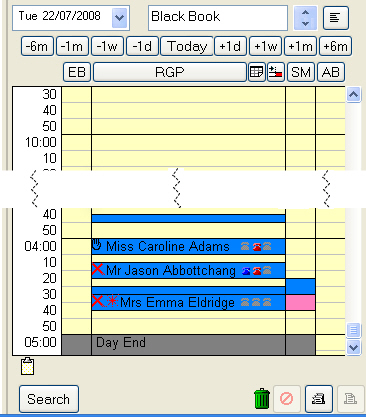Image resolution: width=366 pixels, height=417 pixels.
Task: Click the green trash bin icon
Action: [x=262, y=398]
